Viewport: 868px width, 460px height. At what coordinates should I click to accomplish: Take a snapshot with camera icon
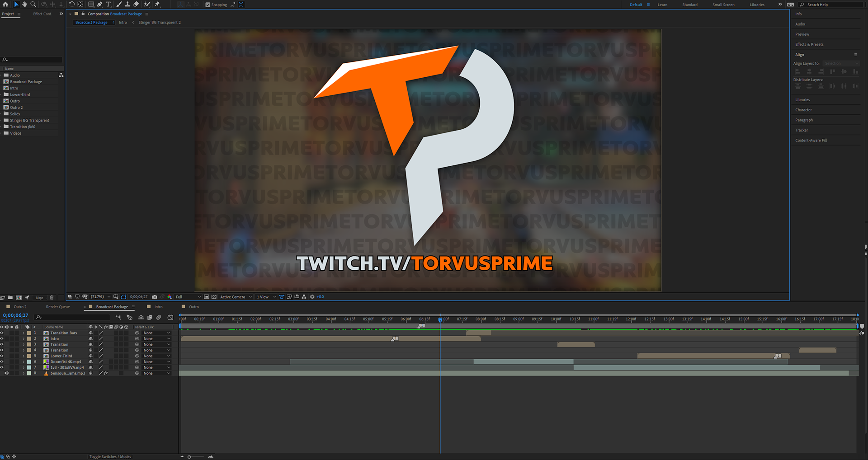pos(155,297)
